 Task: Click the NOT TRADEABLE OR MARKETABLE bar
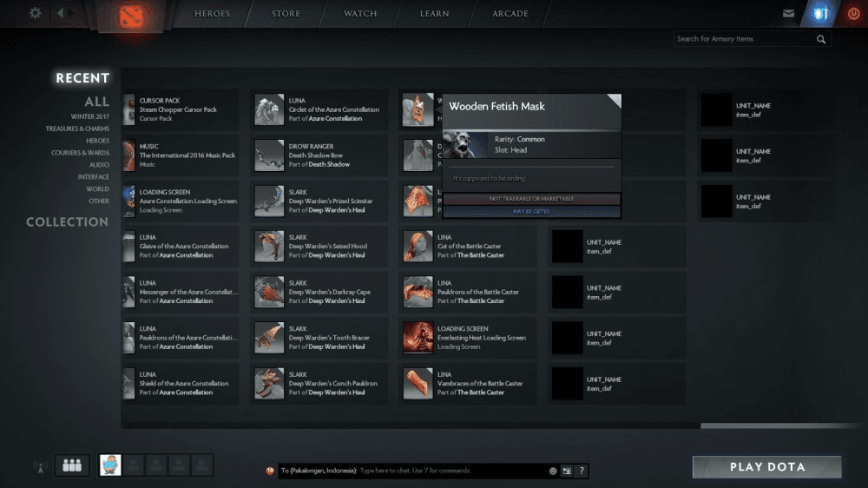[531, 199]
